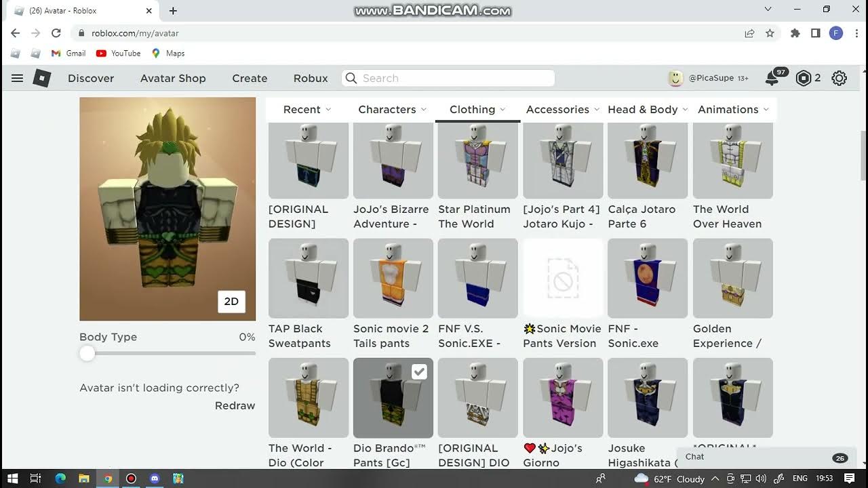
Task: Open the browser side panel icon
Action: click(x=816, y=33)
